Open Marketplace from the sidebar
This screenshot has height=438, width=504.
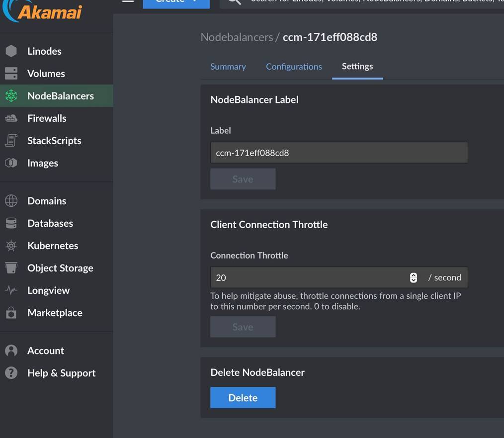55,313
